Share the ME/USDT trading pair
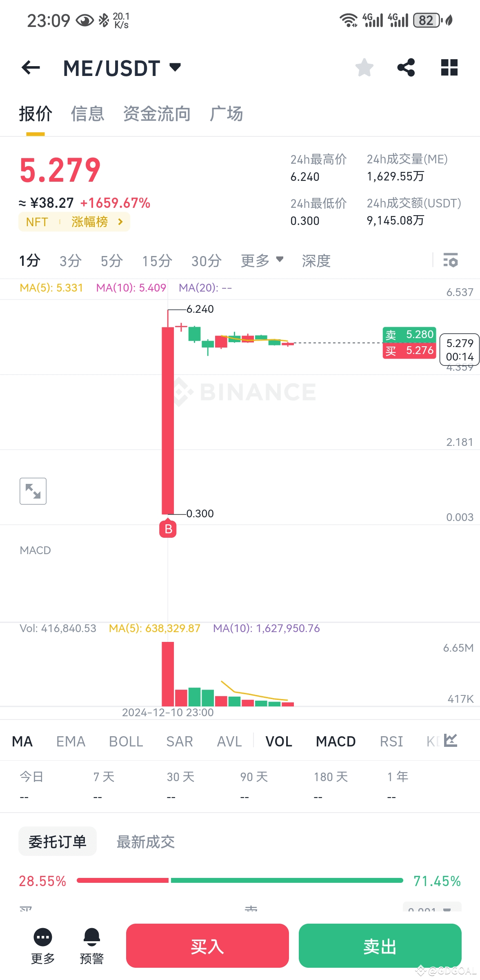 coord(406,68)
